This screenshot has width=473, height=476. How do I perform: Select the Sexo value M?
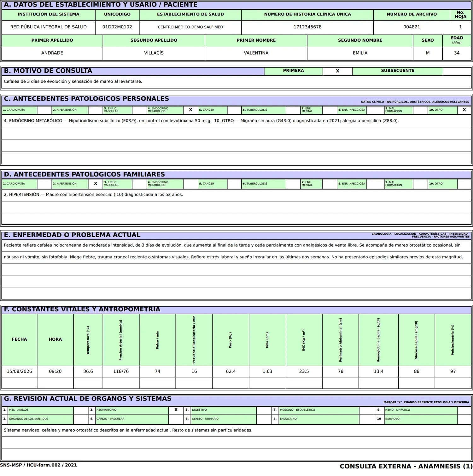click(x=428, y=53)
